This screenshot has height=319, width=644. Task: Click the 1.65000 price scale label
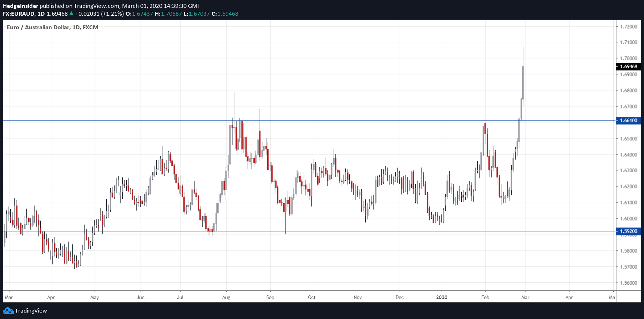click(x=628, y=138)
